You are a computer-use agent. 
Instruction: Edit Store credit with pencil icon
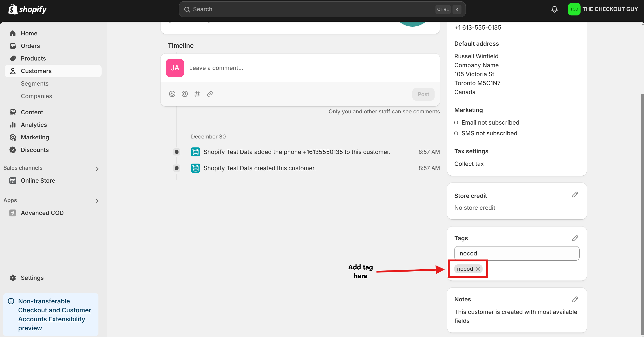point(575,195)
